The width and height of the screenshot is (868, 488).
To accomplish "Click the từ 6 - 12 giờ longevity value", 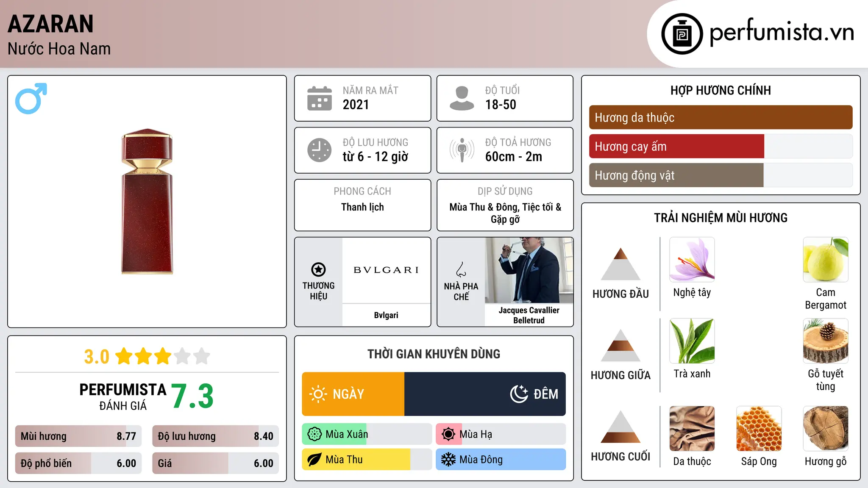I will click(x=376, y=157).
